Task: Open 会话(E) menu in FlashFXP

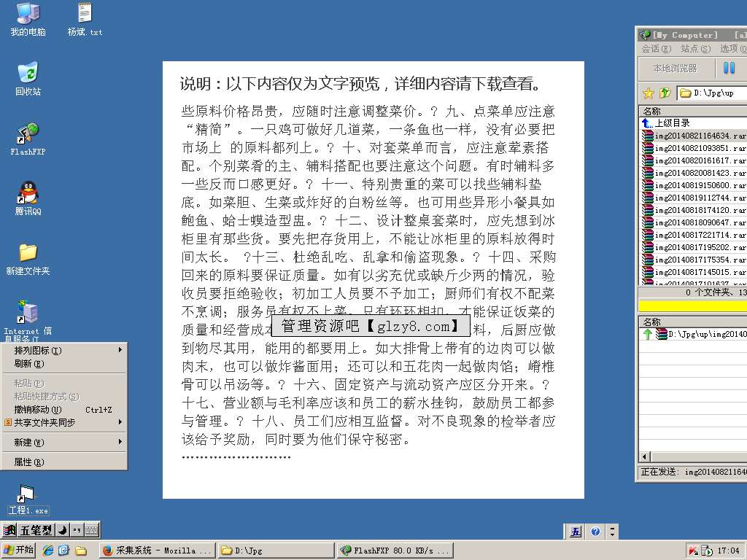Action: (x=656, y=49)
